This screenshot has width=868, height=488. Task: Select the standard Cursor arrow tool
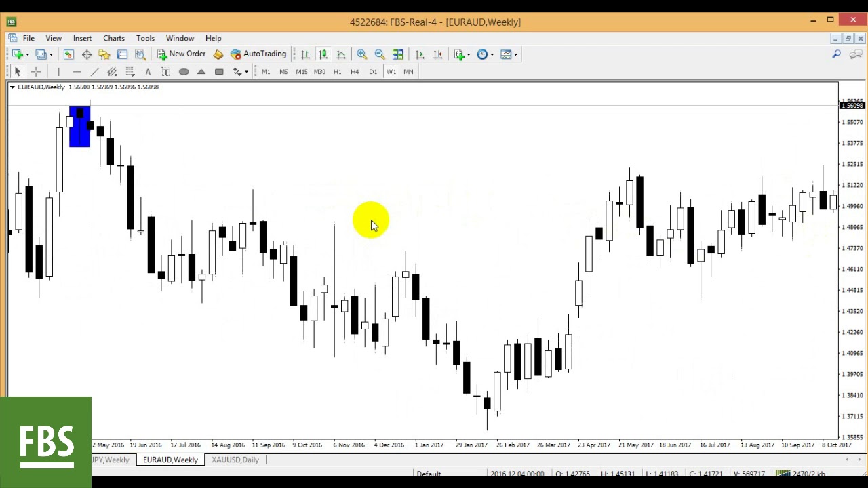tap(18, 72)
